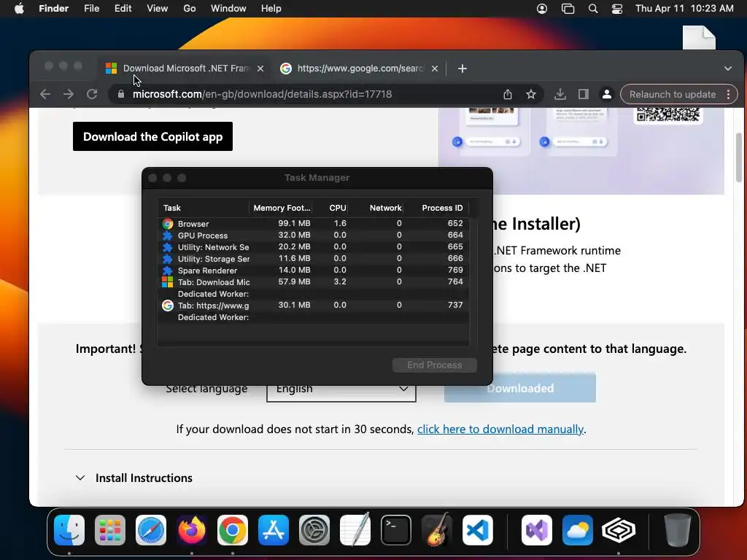Screen dimensions: 747x560
Task: Open the Edit menu
Action: [x=123, y=9]
